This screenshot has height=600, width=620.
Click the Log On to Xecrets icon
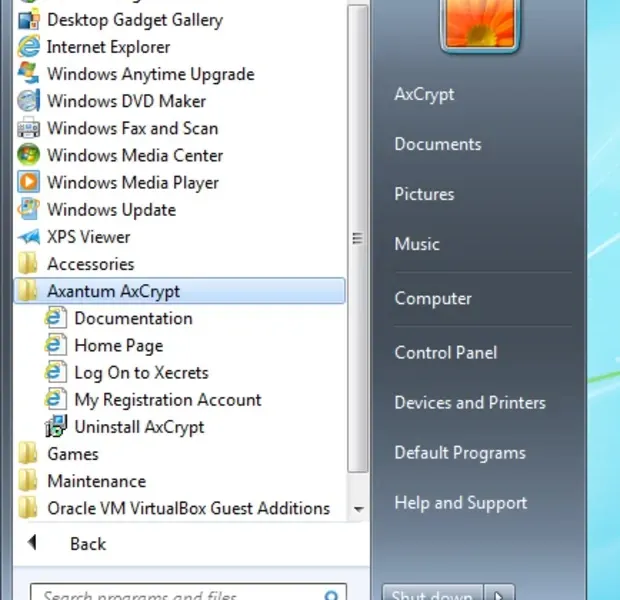pos(56,372)
